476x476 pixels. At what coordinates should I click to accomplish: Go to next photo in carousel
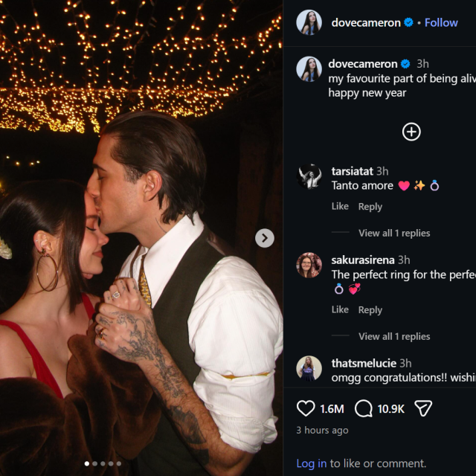tap(265, 238)
